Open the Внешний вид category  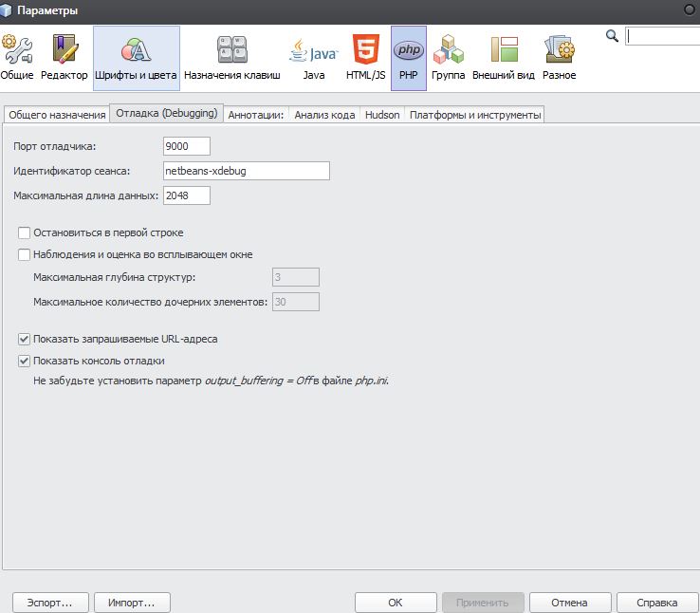pos(503,57)
